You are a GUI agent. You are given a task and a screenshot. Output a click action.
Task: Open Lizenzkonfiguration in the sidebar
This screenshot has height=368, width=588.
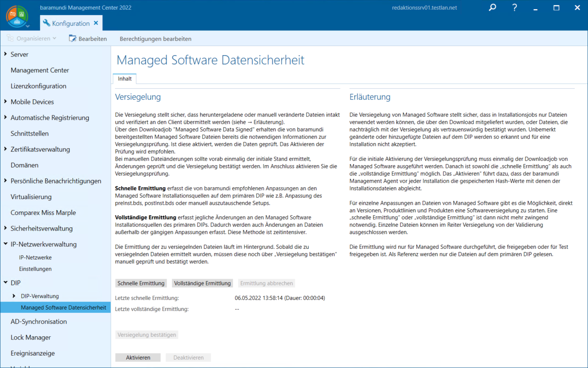[x=39, y=86]
